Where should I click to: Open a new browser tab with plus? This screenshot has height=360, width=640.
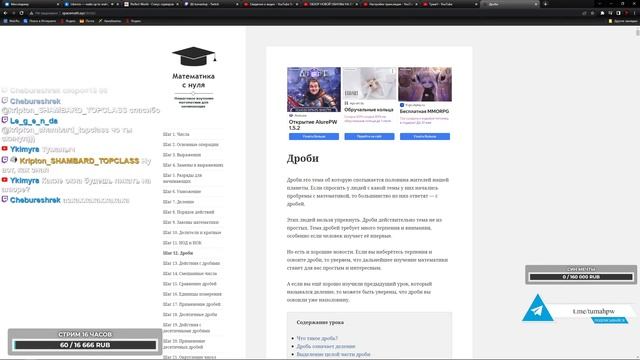pyautogui.click(x=545, y=4)
